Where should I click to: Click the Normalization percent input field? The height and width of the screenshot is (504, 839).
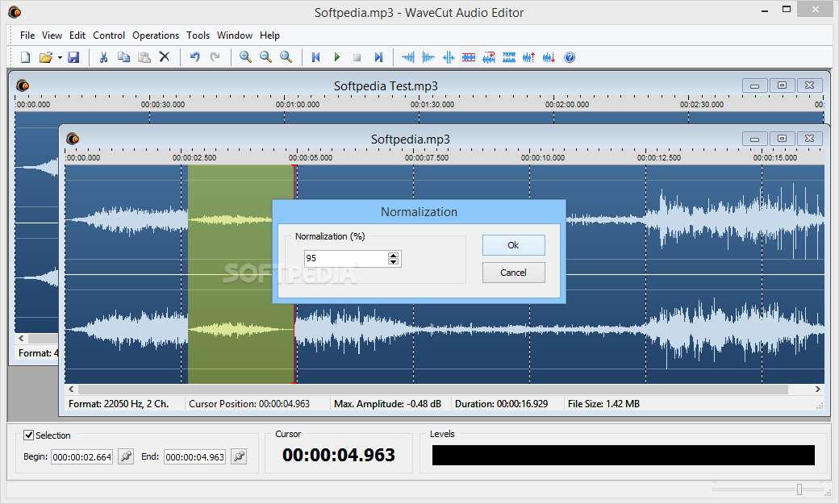click(x=346, y=258)
